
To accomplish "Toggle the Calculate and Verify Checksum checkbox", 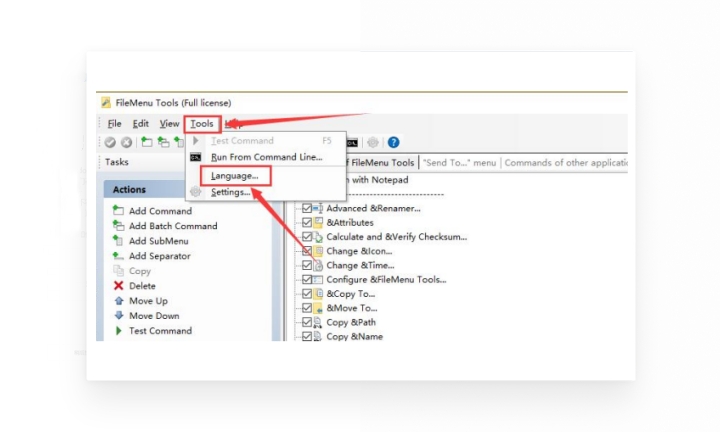I will point(307,237).
